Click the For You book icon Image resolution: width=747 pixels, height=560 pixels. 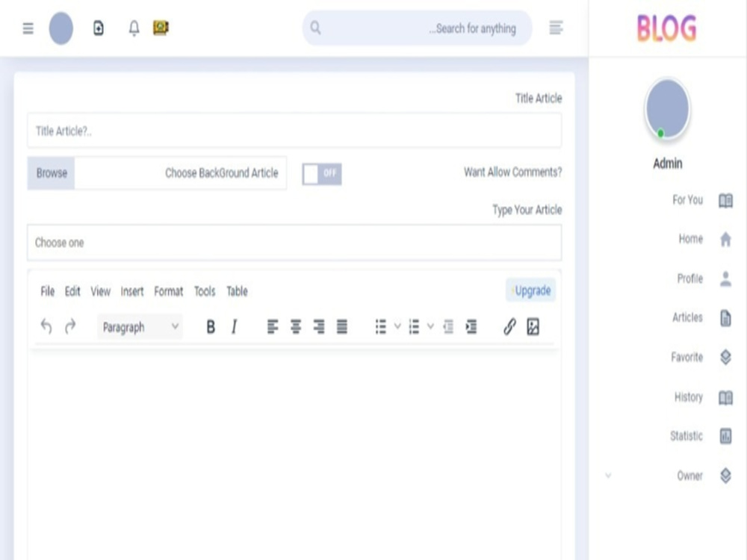[725, 200]
